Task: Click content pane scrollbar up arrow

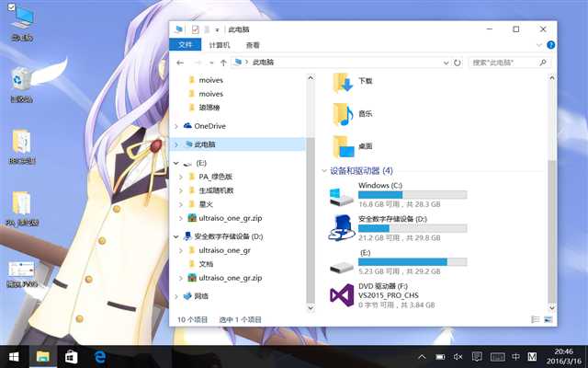Action: click(551, 77)
